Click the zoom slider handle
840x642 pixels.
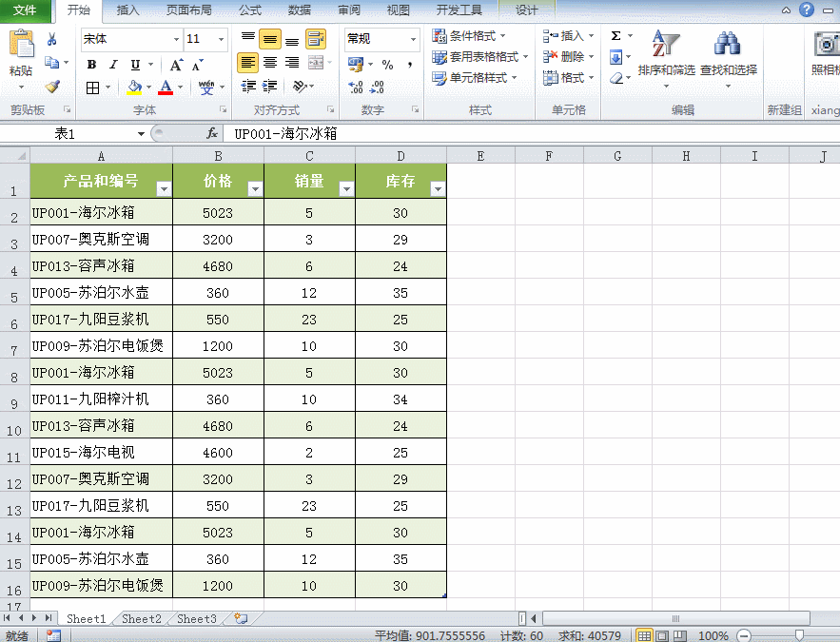(x=799, y=635)
